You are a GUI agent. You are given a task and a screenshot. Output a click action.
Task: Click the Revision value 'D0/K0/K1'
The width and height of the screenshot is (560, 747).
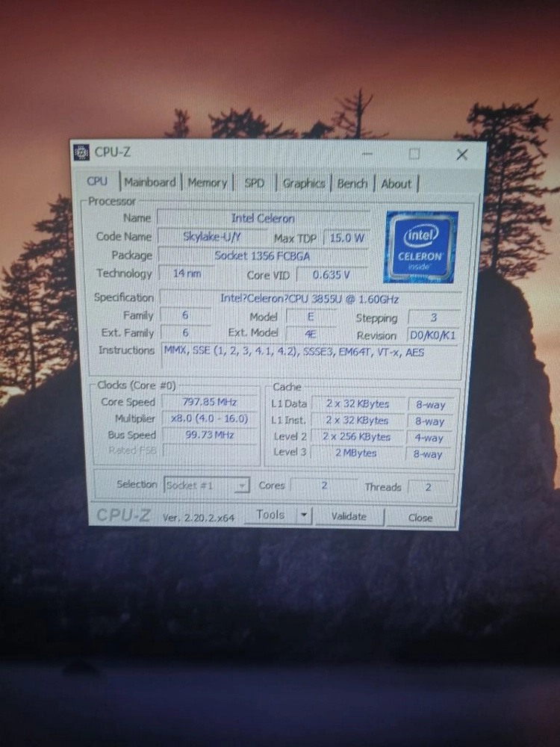coord(433,335)
